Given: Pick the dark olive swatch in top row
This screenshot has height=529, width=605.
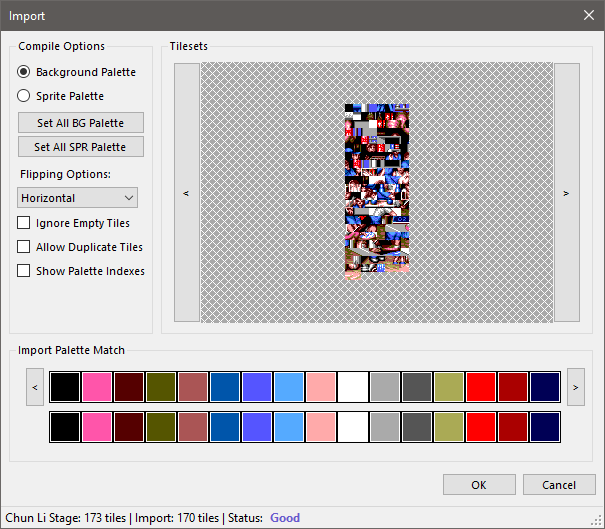Looking at the screenshot, I should click(x=161, y=387).
